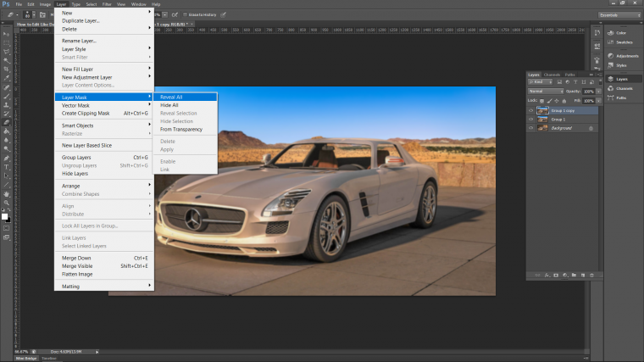Click add layer mask icon in Layers panel
This screenshot has height=362, width=644.
point(556,276)
